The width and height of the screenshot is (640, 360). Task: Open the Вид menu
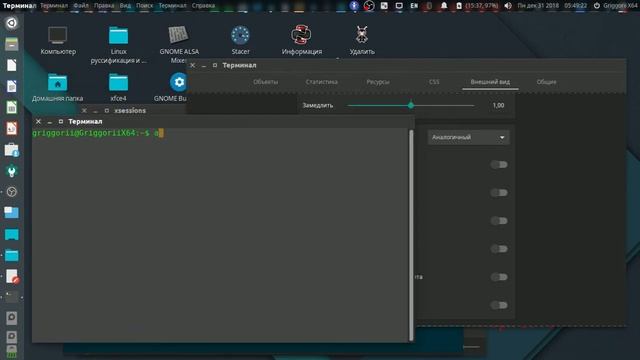125,6
